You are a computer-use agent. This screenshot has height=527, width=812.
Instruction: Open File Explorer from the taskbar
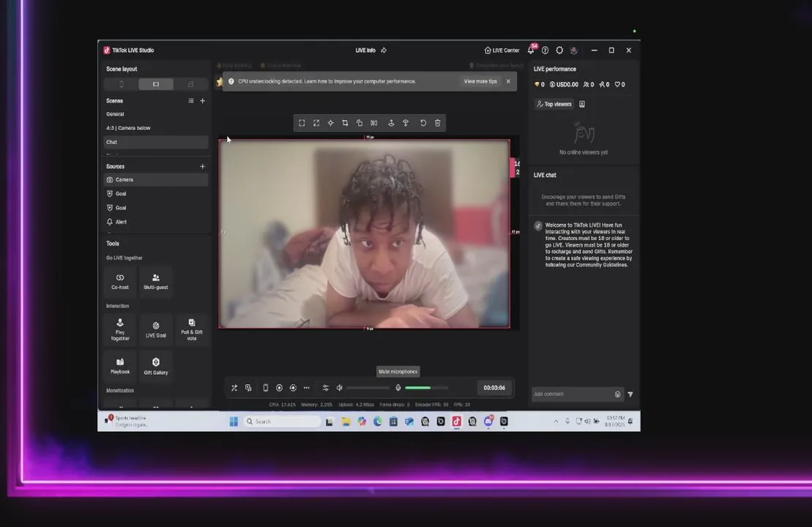point(346,422)
